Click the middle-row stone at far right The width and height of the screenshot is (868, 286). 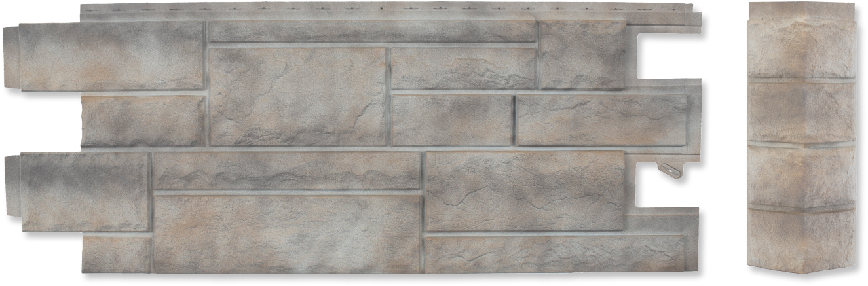[x=601, y=120]
